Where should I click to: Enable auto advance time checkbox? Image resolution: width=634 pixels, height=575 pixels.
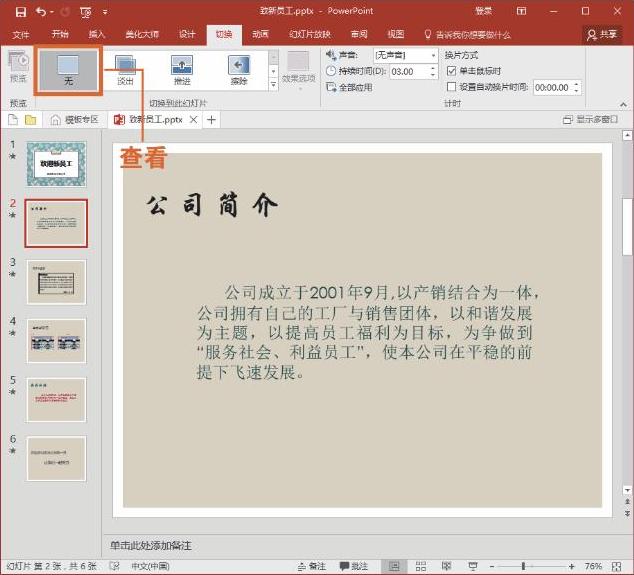point(451,87)
